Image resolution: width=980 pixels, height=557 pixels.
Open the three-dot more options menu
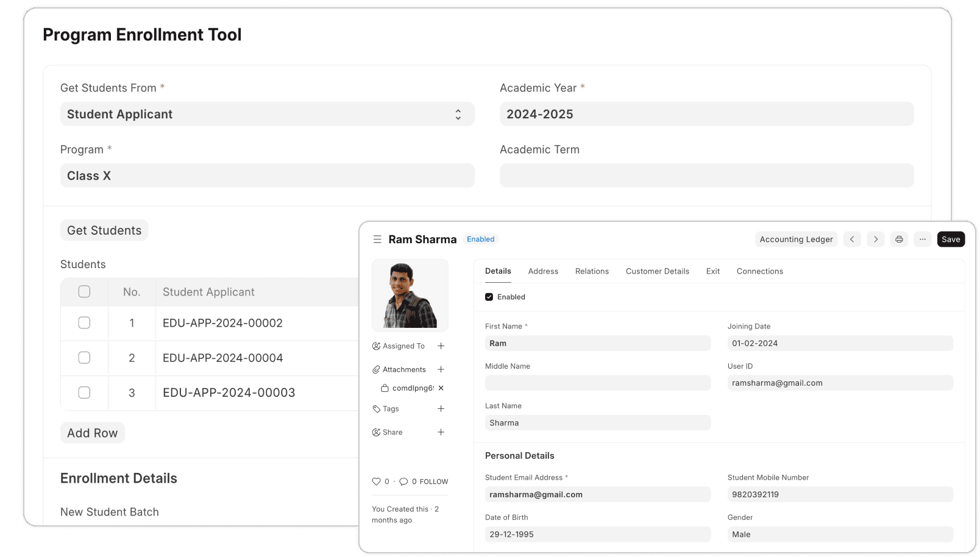point(922,239)
